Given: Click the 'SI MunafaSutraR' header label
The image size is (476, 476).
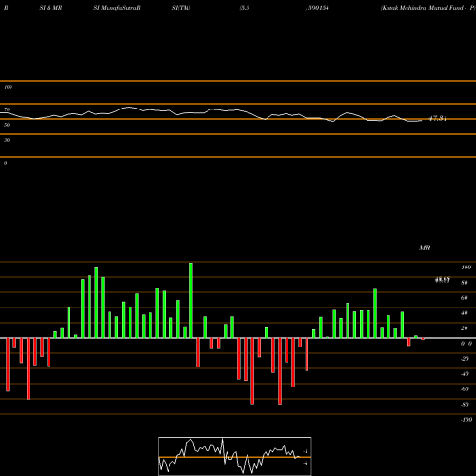Looking at the screenshot, I should pos(117,8).
